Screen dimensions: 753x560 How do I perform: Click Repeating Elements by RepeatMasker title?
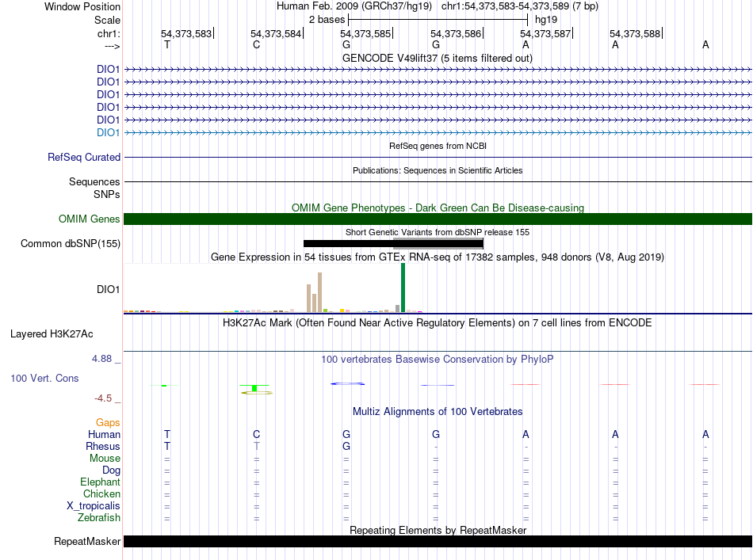click(x=438, y=530)
